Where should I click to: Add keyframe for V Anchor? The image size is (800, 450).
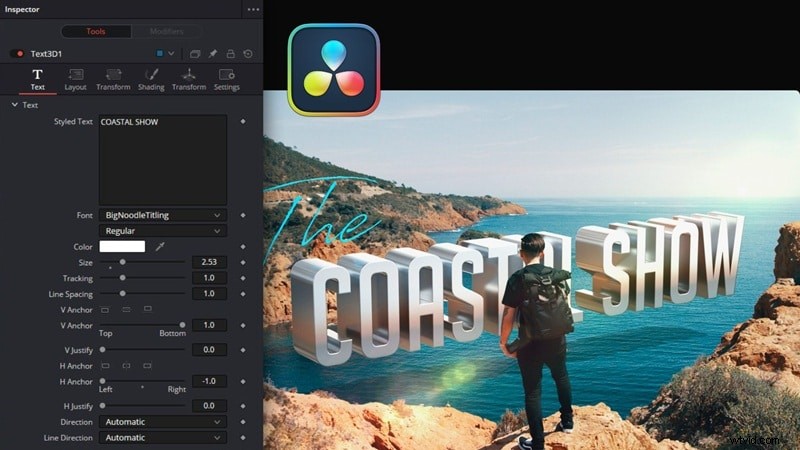(x=243, y=325)
